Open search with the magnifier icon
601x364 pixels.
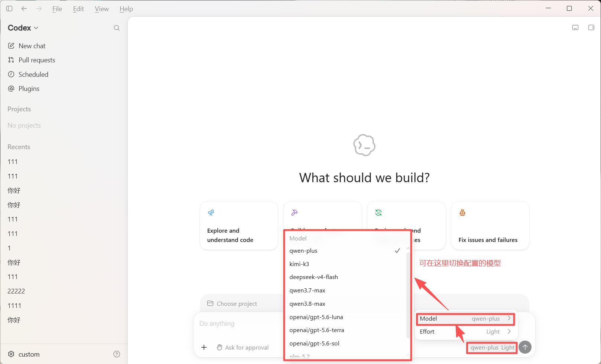[117, 28]
